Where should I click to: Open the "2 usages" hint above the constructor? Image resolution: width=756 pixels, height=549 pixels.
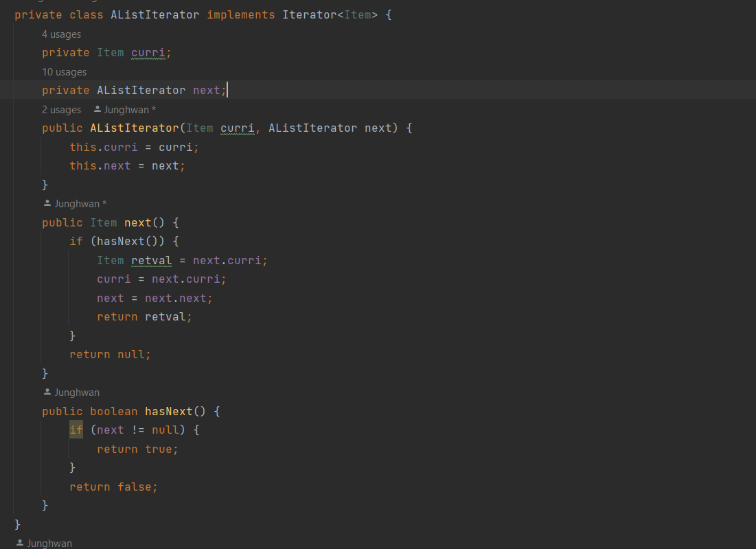point(61,110)
